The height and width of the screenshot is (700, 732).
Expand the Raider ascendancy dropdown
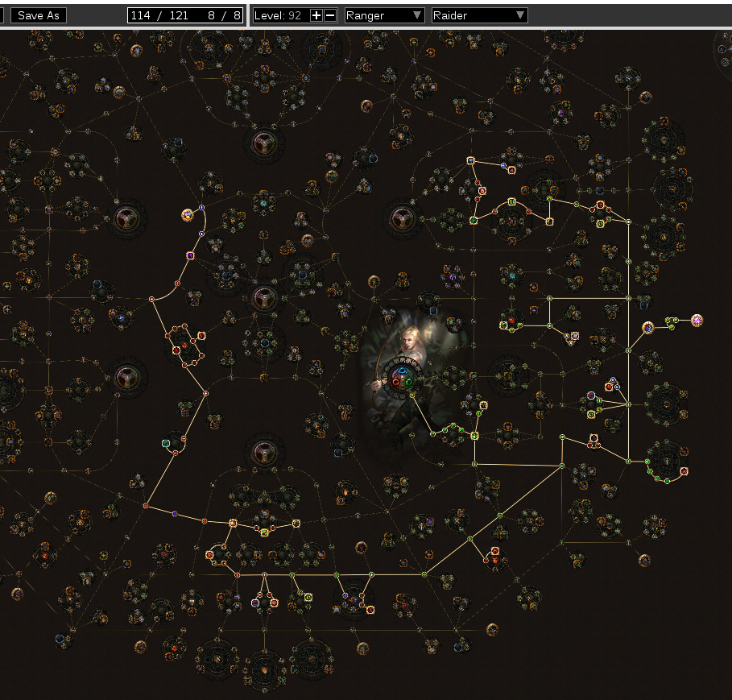479,15
